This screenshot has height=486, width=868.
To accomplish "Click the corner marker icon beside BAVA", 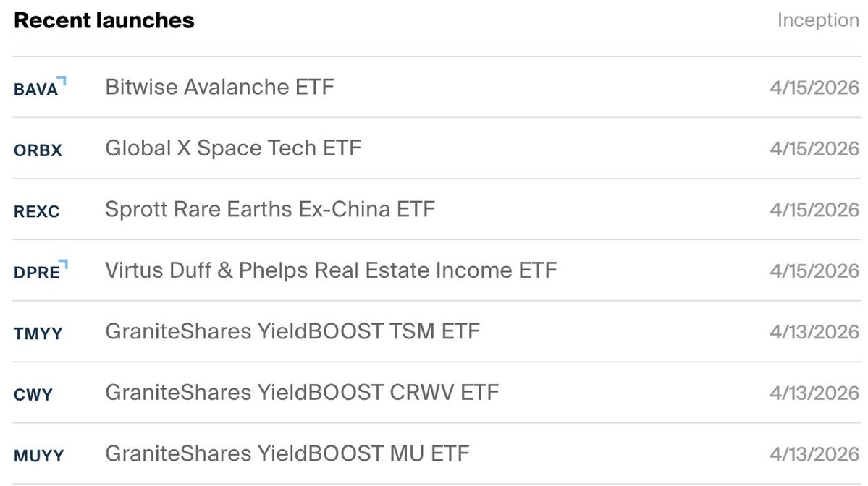I will click(63, 81).
